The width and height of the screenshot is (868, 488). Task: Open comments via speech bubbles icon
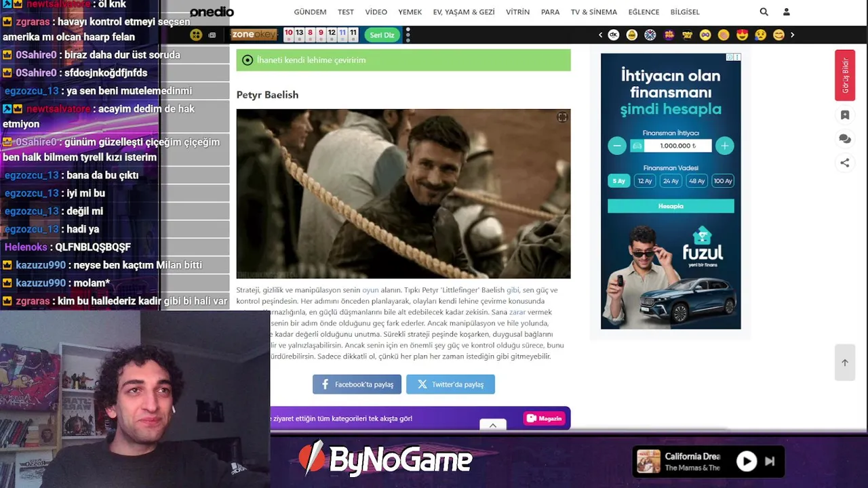point(845,139)
